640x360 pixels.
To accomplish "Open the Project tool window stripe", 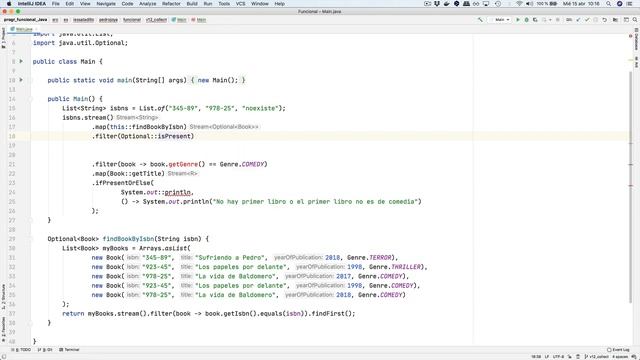I will [3, 38].
